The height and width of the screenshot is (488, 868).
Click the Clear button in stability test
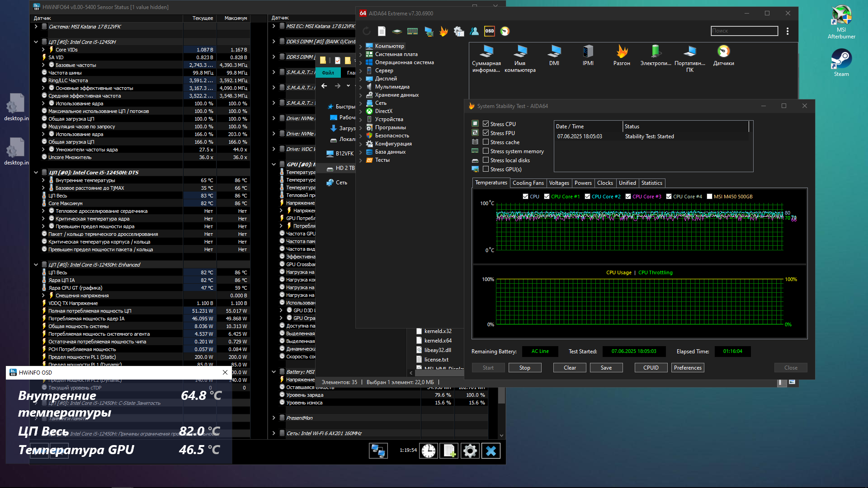point(570,368)
